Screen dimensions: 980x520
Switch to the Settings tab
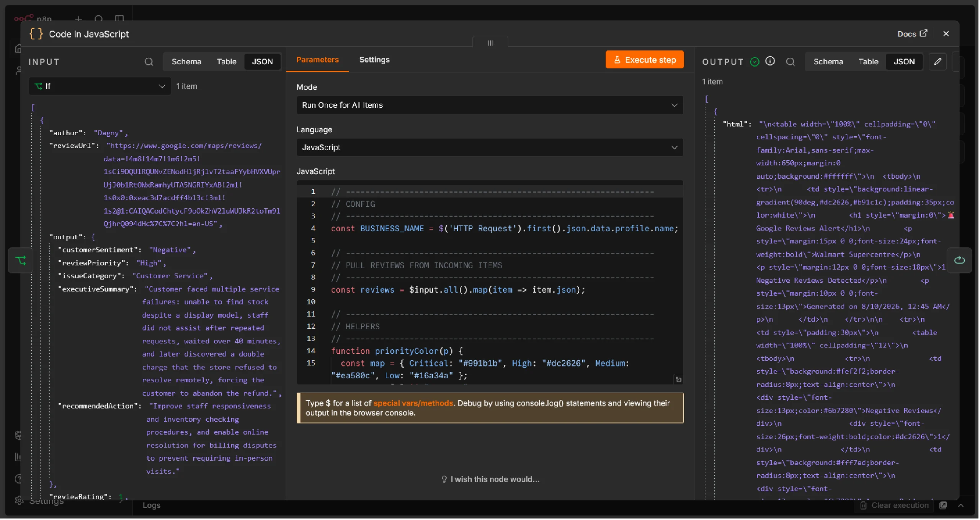pos(375,60)
